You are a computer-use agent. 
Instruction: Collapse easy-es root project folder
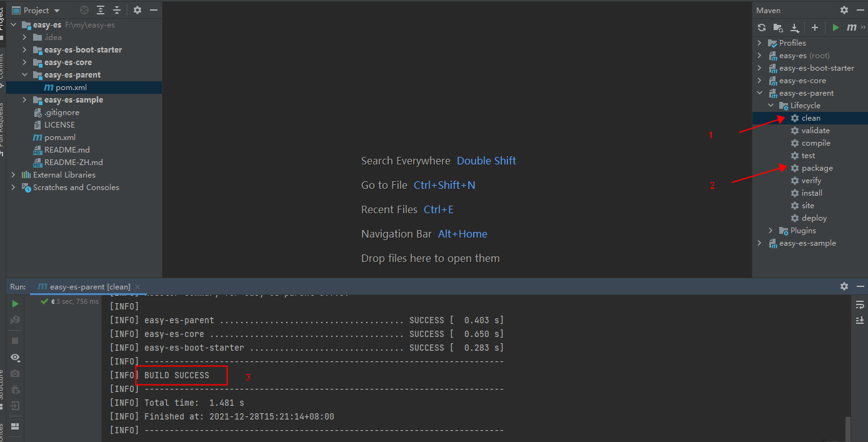[x=14, y=25]
